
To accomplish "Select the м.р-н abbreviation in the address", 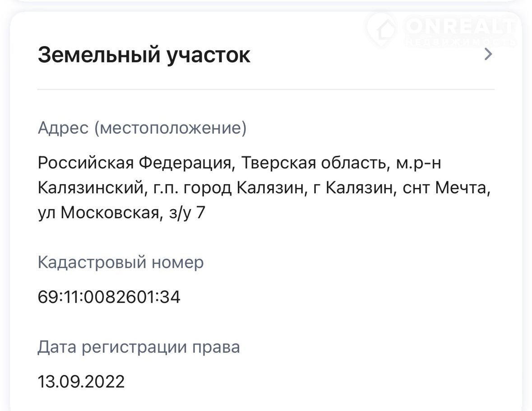I will coord(418,163).
